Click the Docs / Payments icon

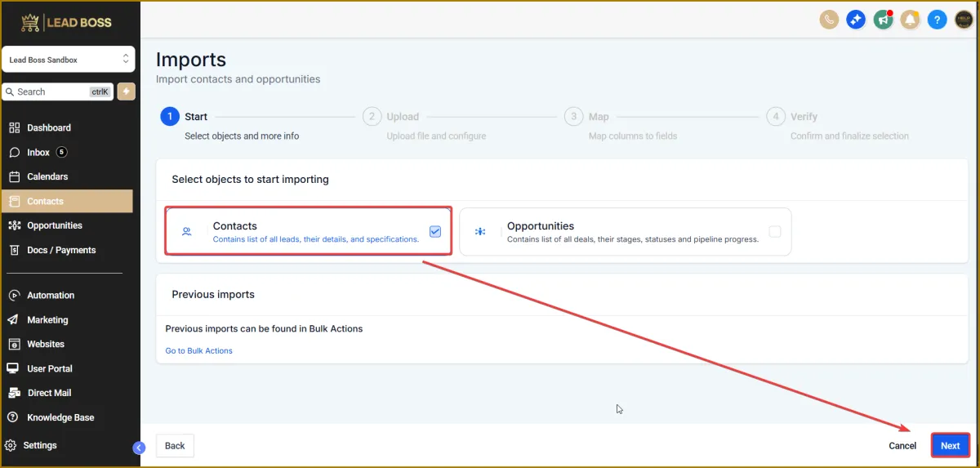coord(15,250)
